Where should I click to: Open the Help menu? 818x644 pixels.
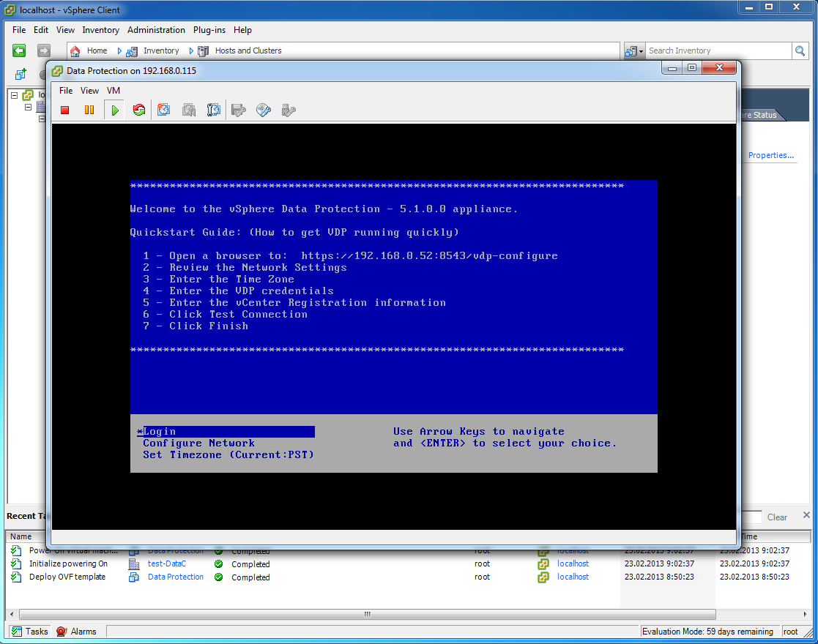(242, 30)
